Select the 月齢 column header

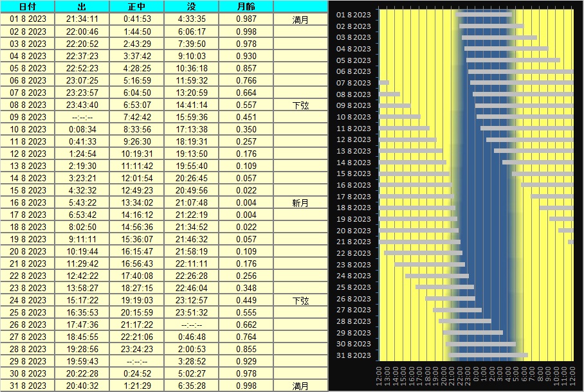pos(246,6)
